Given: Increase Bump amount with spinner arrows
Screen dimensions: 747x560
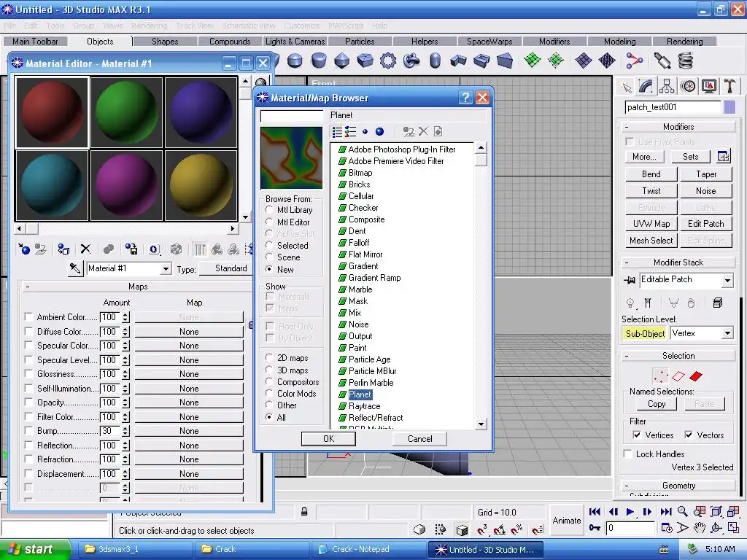Looking at the screenshot, I should [125, 428].
